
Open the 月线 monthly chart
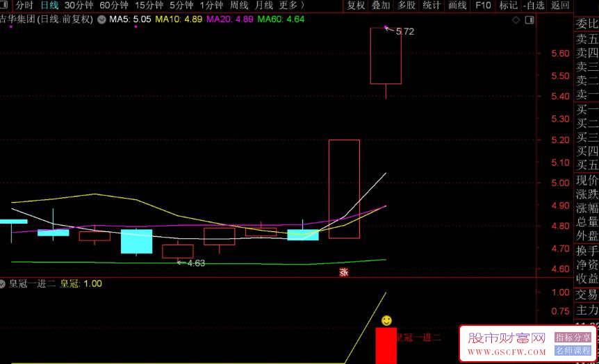264,6
